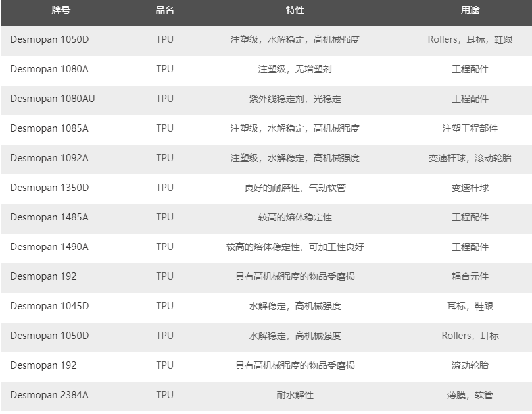Select the Desmopan 1080AU grade name
This screenshot has height=414, width=532.
coord(53,99)
